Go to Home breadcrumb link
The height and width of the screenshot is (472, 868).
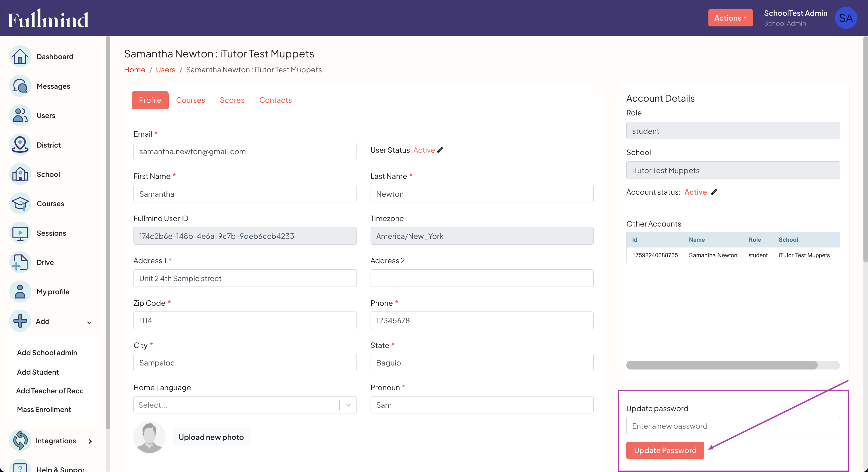(134, 70)
